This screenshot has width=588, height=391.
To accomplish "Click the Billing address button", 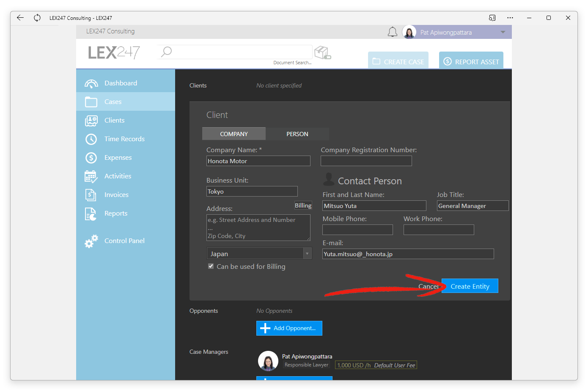I will click(303, 205).
